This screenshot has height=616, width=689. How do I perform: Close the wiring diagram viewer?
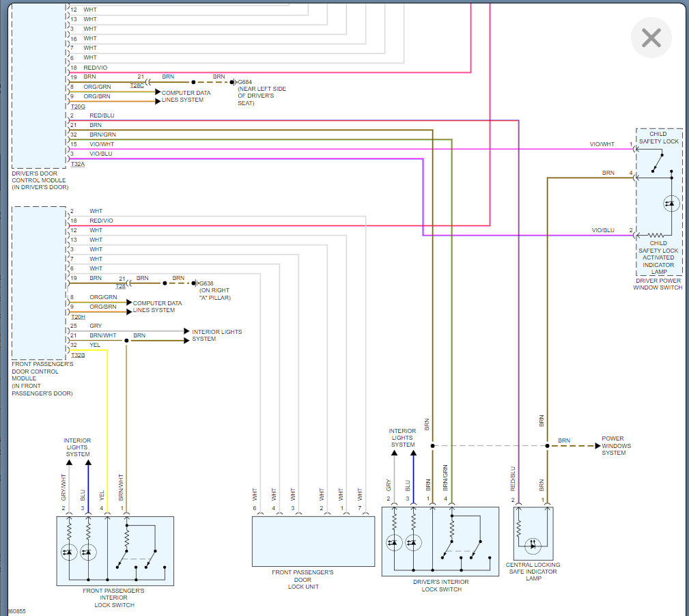(x=651, y=38)
